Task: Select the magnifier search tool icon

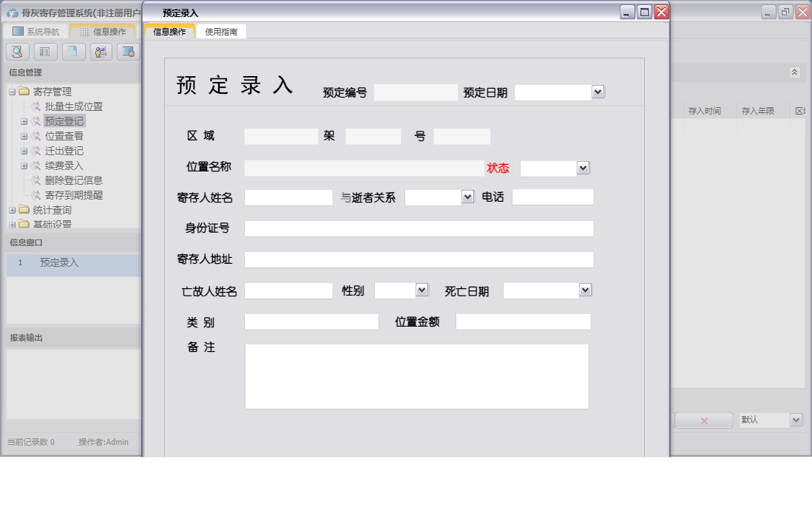Action: tap(17, 51)
